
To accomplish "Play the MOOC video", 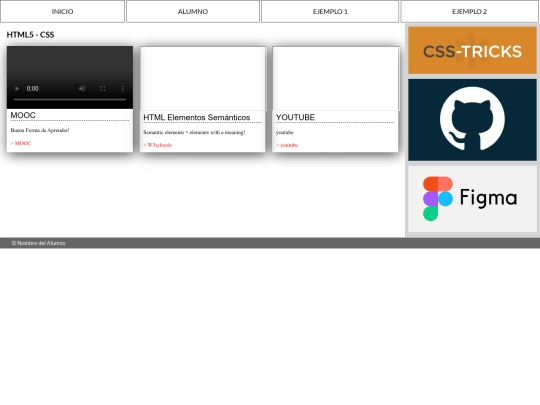I will coord(17,89).
